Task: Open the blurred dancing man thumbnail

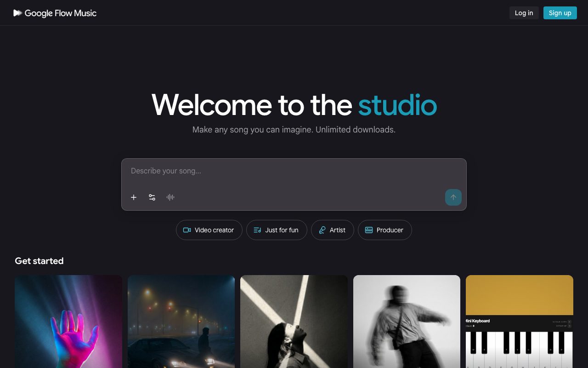Action: pyautogui.click(x=407, y=322)
